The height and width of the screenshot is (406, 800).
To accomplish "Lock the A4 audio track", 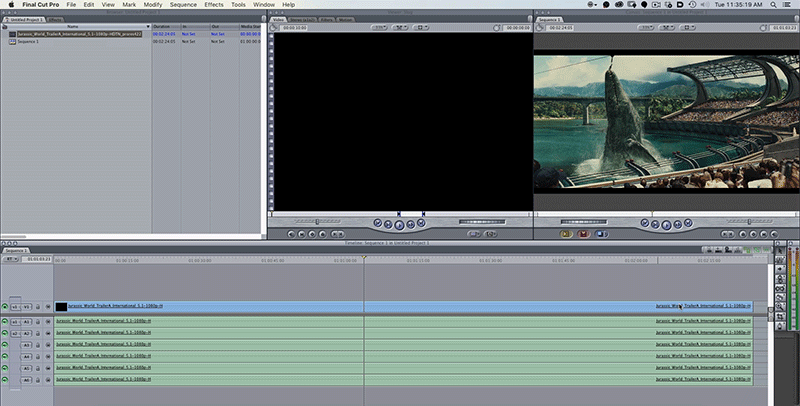I will [38, 357].
